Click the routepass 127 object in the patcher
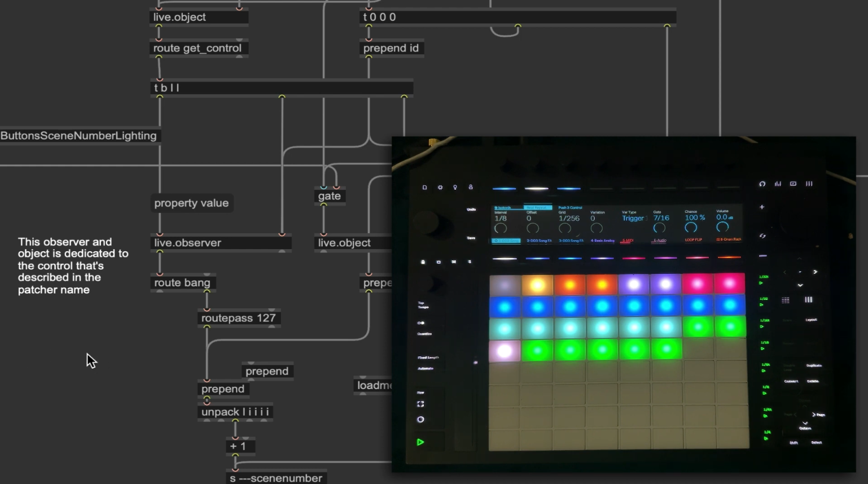Screen dimensions: 868x484 coord(238,318)
